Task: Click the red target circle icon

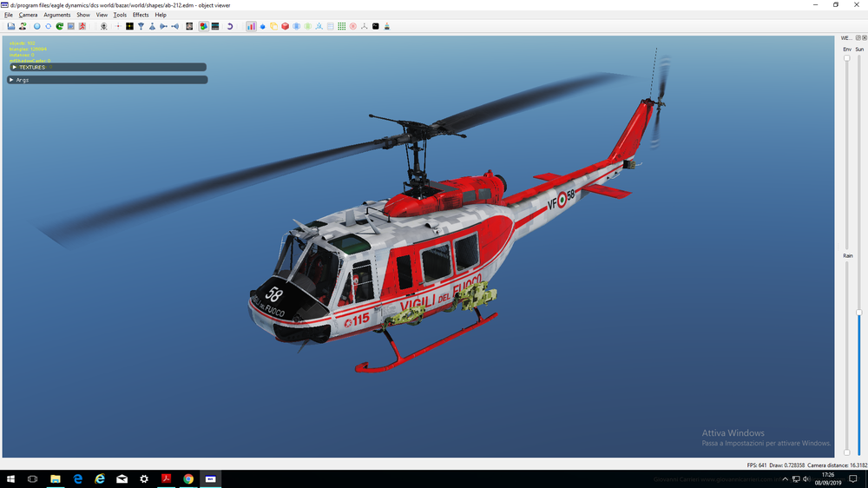Action: 353,26
